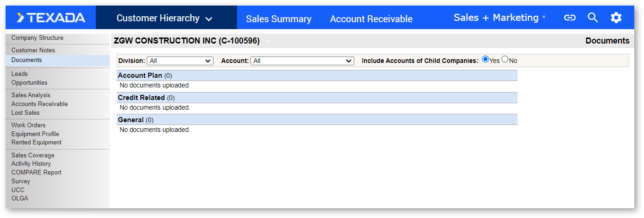The width and height of the screenshot is (644, 218).
Task: Open search with the magnifier icon
Action: 593,18
